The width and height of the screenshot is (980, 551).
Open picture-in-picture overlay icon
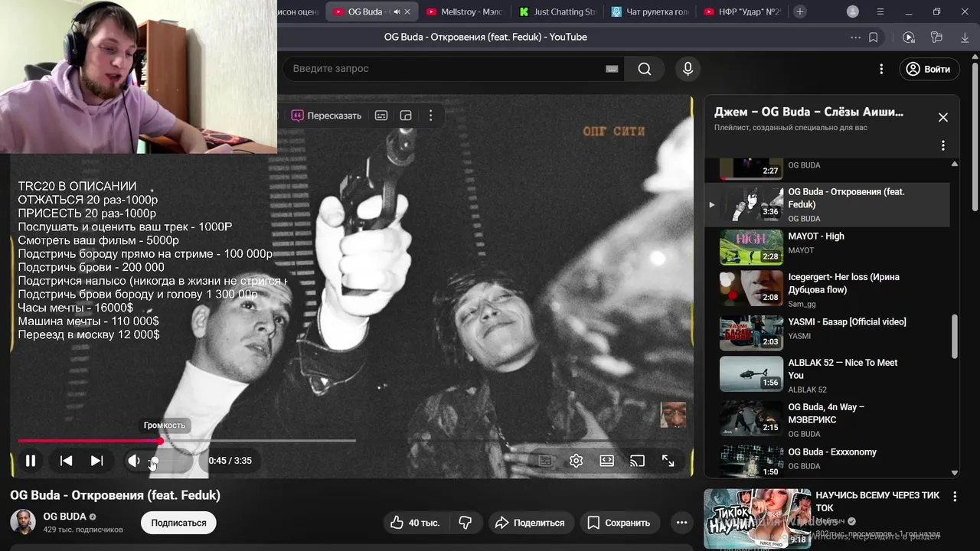(x=406, y=116)
